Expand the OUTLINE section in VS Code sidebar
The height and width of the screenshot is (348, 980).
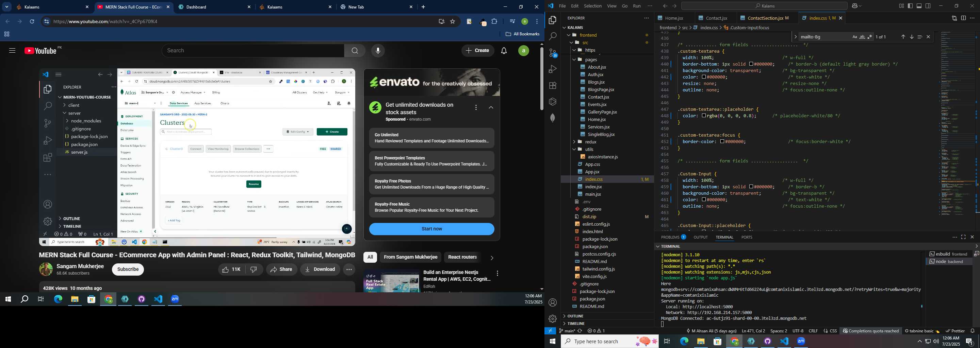coord(607,316)
